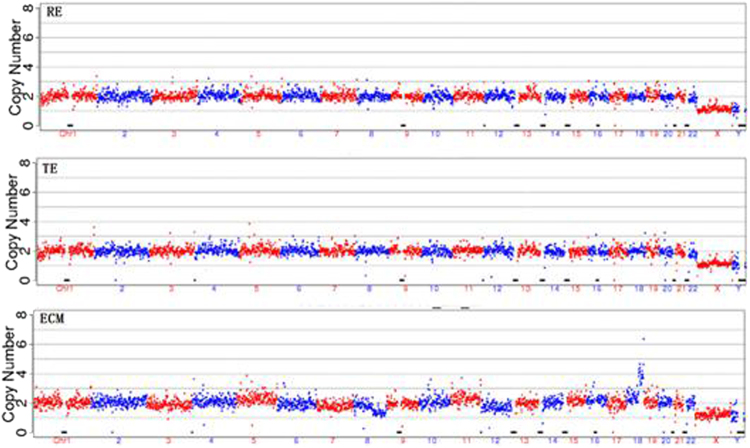Click the 6 tick label on RE y-axis
750x448 pixels.
[x=29, y=38]
